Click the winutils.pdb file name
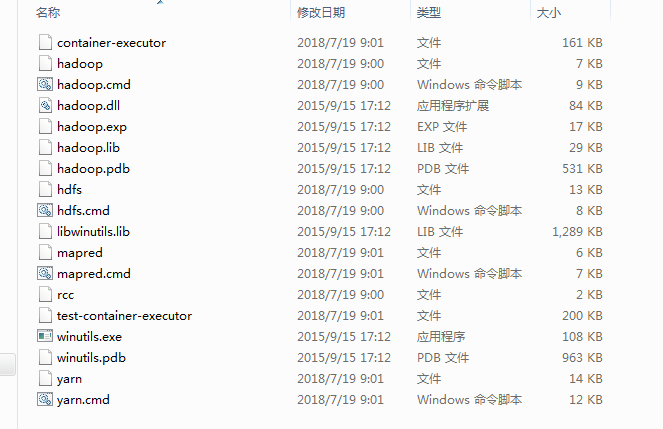Viewport: 663px width, 429px height. [92, 358]
